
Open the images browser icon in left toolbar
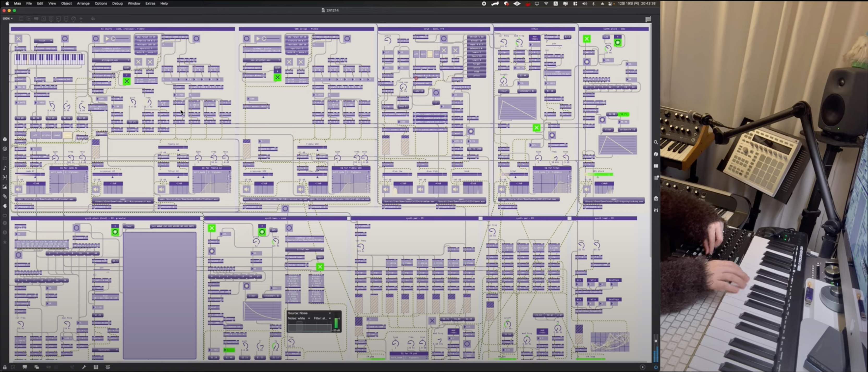pos(5,187)
